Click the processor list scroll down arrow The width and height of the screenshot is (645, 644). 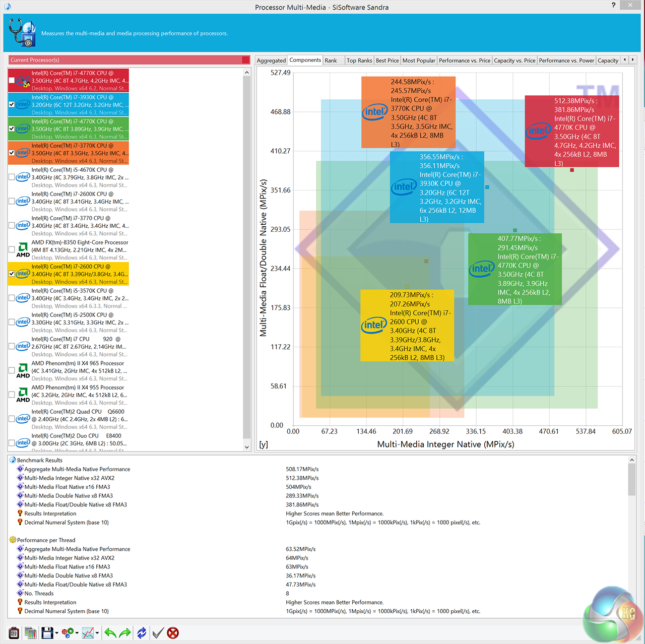coord(247,447)
